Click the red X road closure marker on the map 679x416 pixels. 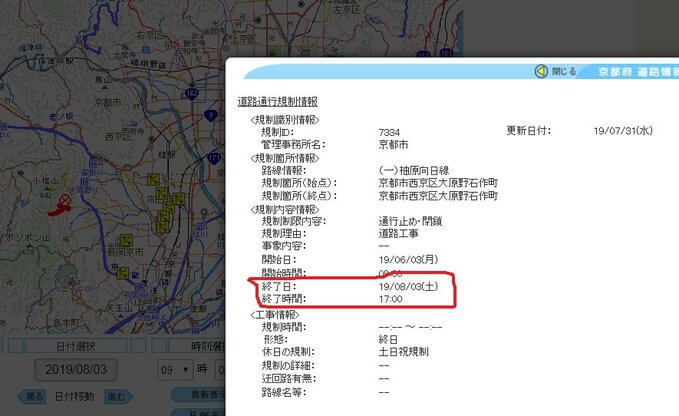coord(65,200)
